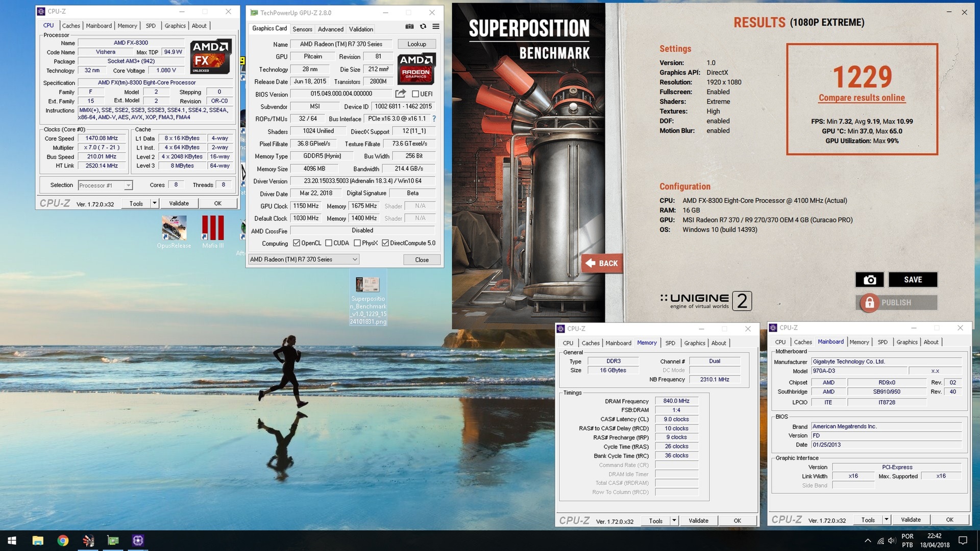Click the AMD Radeon Graphics logo in GPU-Z

(416, 68)
